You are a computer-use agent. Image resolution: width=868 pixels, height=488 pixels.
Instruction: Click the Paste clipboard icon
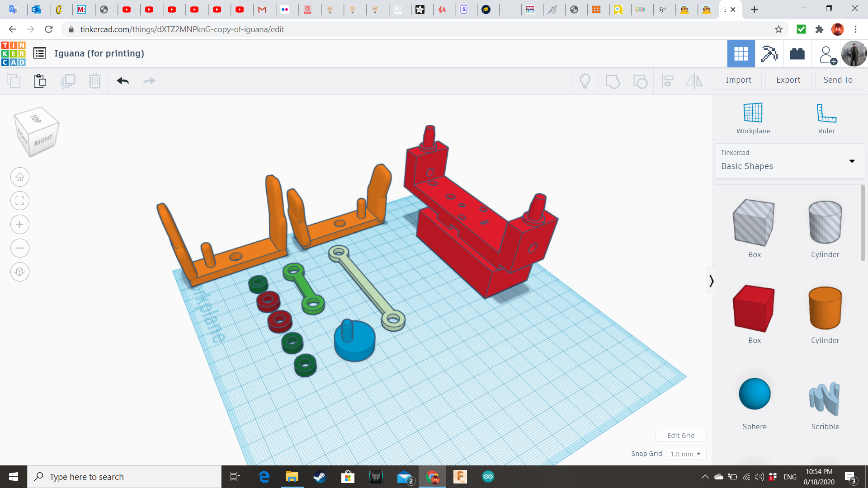point(40,81)
